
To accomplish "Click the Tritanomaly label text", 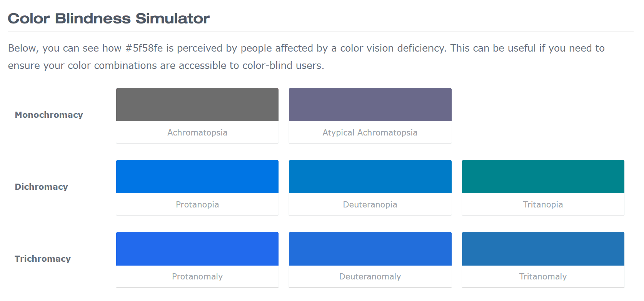I will click(543, 276).
